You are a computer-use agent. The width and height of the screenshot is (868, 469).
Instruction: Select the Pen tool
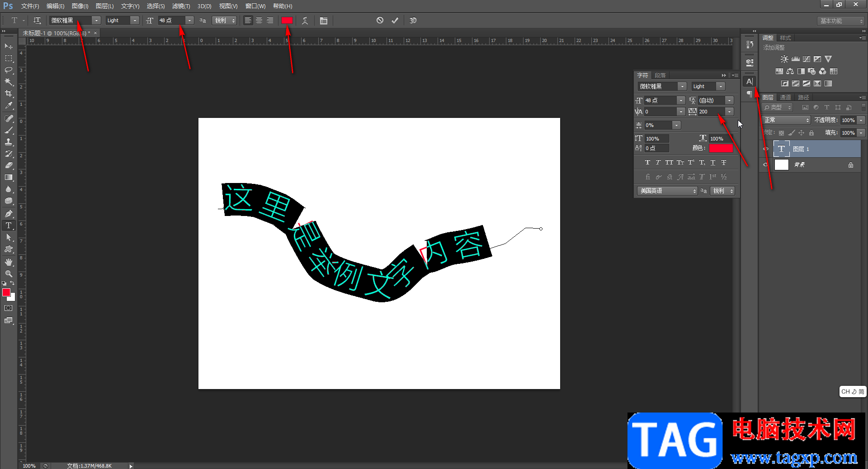[9, 214]
